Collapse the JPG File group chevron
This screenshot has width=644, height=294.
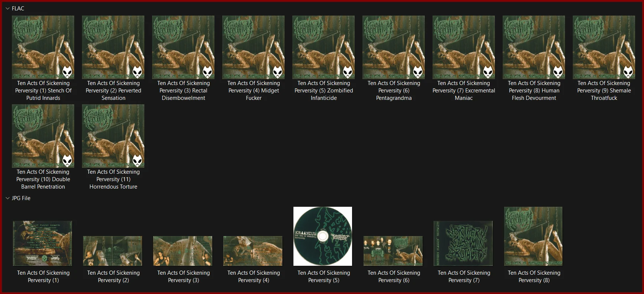click(7, 198)
